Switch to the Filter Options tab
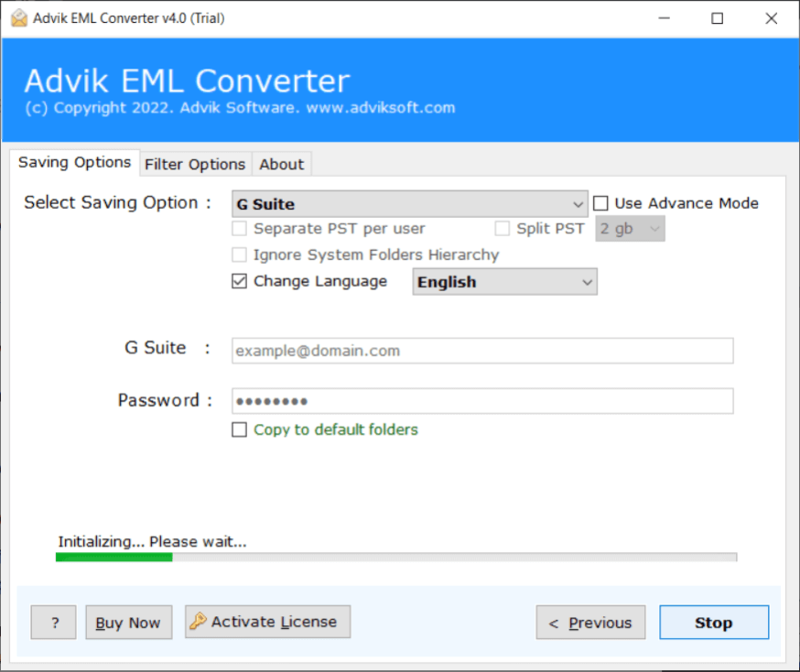800x672 pixels. pyautogui.click(x=195, y=164)
